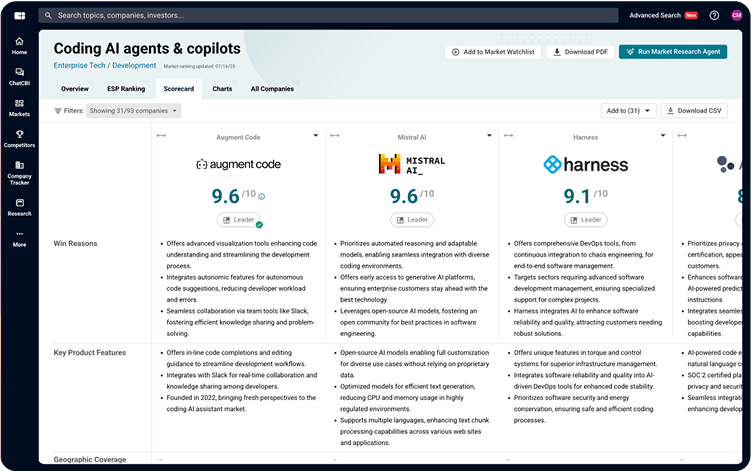Open Company Tracker in sidebar
Screen dimensions: 751x471
[19, 172]
